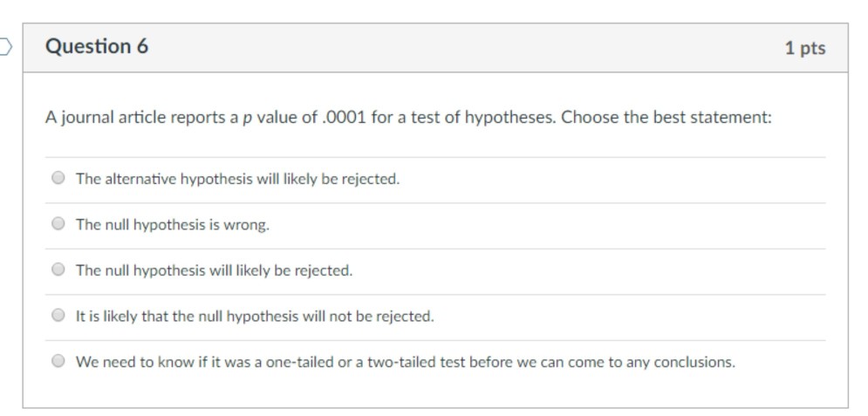Select 'The null hypothesis is wrong' radio button
Image resolution: width=868 pixels, height=416 pixels.
[x=58, y=224]
